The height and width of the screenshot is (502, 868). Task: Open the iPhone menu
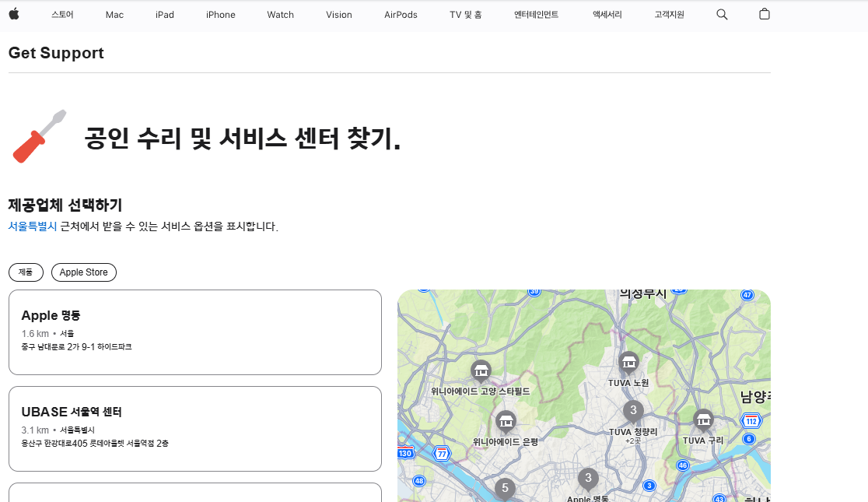221,15
